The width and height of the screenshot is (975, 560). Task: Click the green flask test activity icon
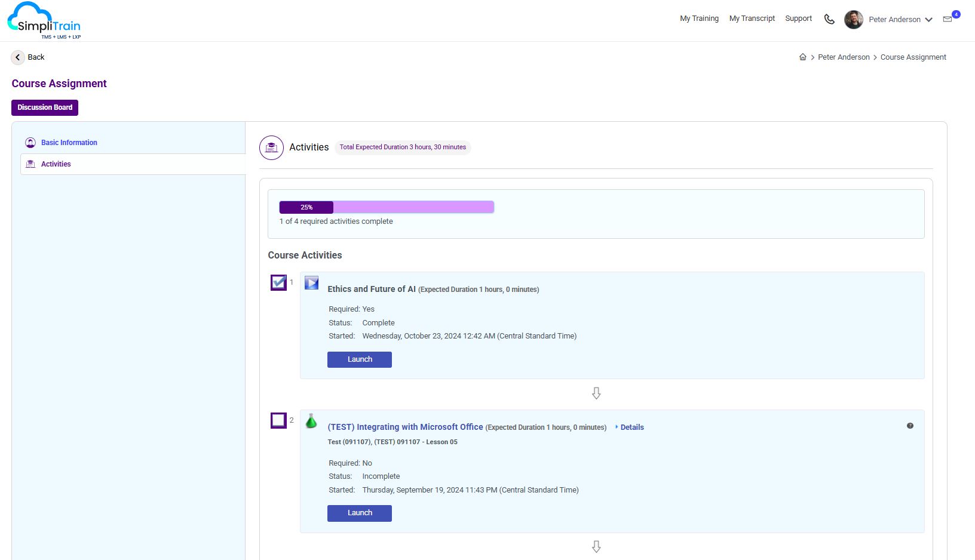(311, 421)
